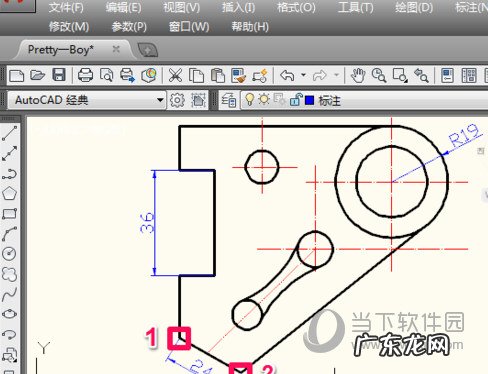Open Workspace Settings gear icon
Viewport: 488px width, 374px height.
coord(177,100)
